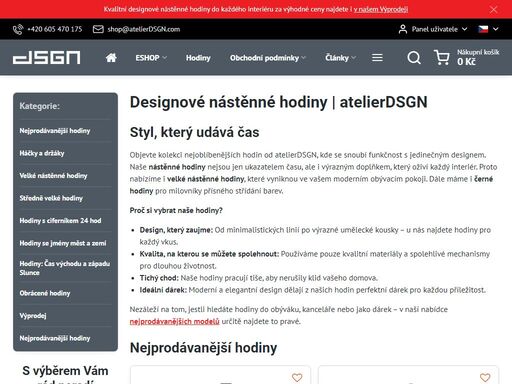Image resolution: width=512 pixels, height=384 pixels.
Task: Click the 'S výběrem Vám' sidebar heading
Action: click(65, 371)
